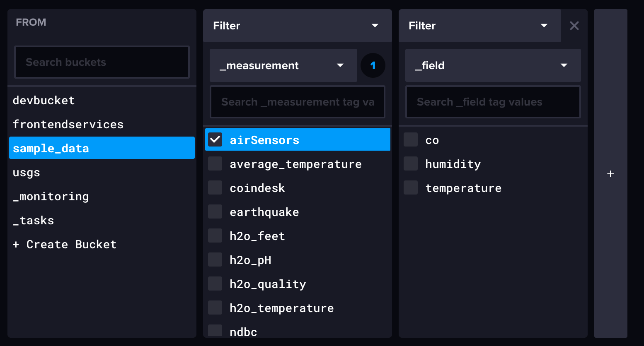Screen dimensions: 644x346
Task: Enable the humidity field checkbox
Action: pyautogui.click(x=410, y=163)
